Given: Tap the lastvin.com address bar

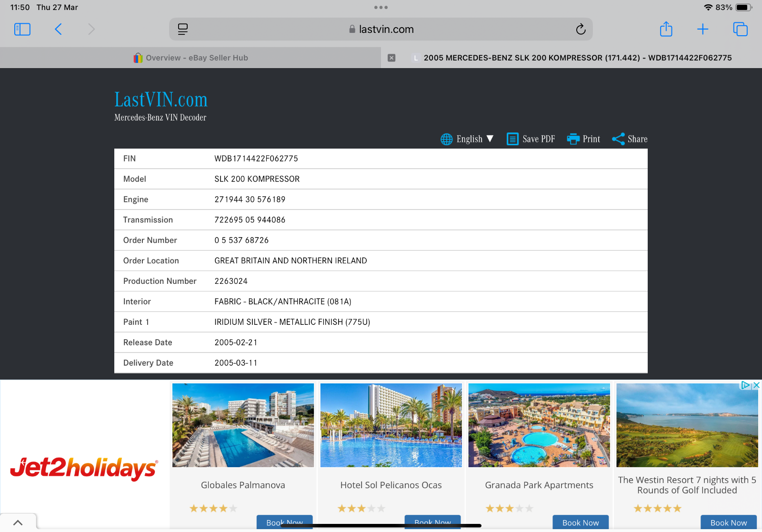Looking at the screenshot, I should (x=381, y=29).
